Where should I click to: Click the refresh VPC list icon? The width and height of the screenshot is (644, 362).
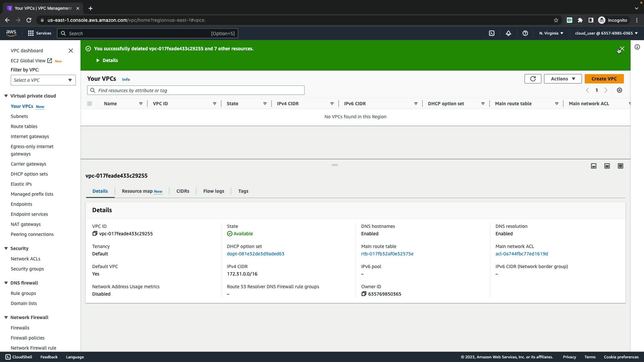tap(533, 79)
